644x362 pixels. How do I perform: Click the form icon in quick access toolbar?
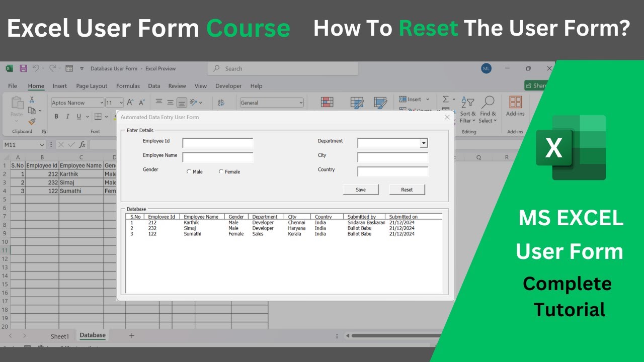[x=69, y=68]
